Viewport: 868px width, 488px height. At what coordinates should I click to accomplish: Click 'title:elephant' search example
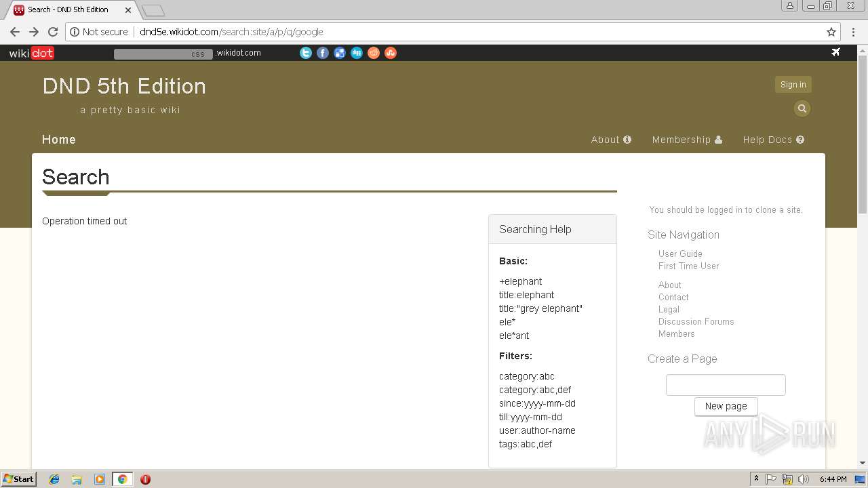pyautogui.click(x=526, y=295)
